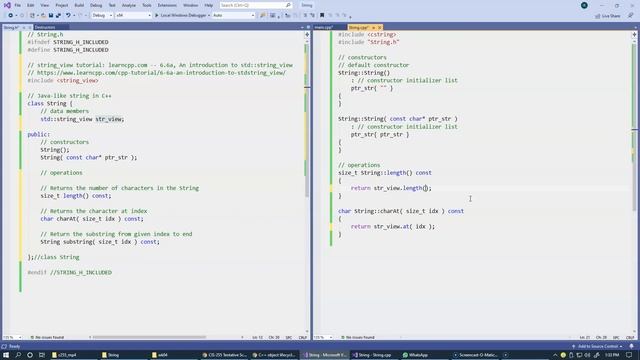Click the CRLF line ending indicator, left pane

pos(303,338)
